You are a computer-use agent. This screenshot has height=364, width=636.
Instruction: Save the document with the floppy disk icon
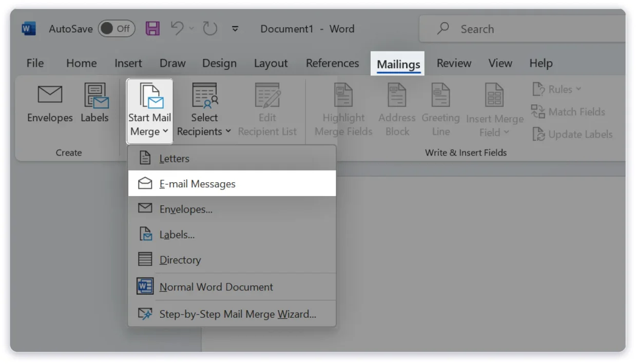pyautogui.click(x=152, y=28)
